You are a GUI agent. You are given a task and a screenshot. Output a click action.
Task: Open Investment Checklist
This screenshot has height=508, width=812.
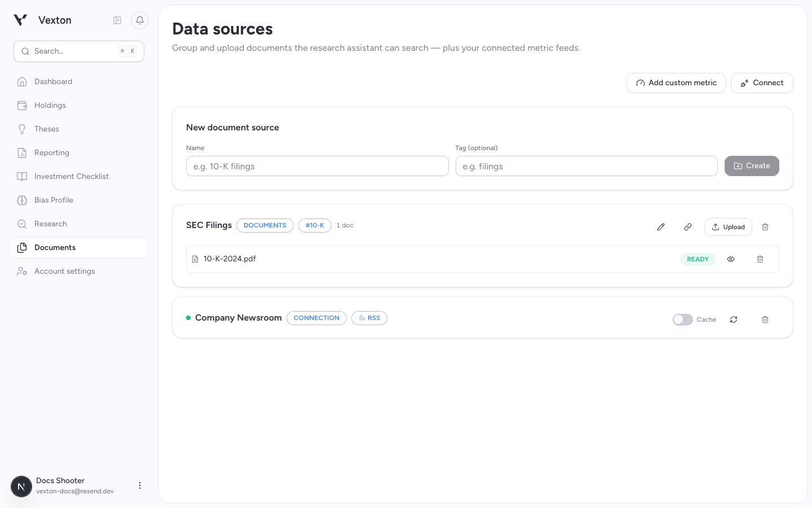click(x=79, y=177)
